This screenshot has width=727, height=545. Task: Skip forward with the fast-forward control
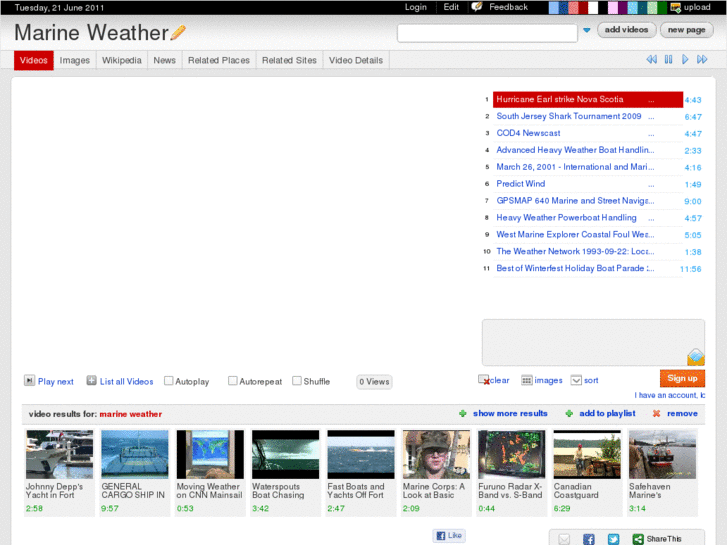[x=702, y=59]
